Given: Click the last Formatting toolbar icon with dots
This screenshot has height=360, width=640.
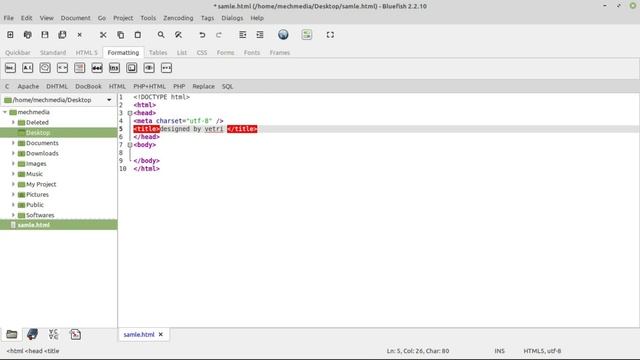Looking at the screenshot, I should tap(166, 68).
